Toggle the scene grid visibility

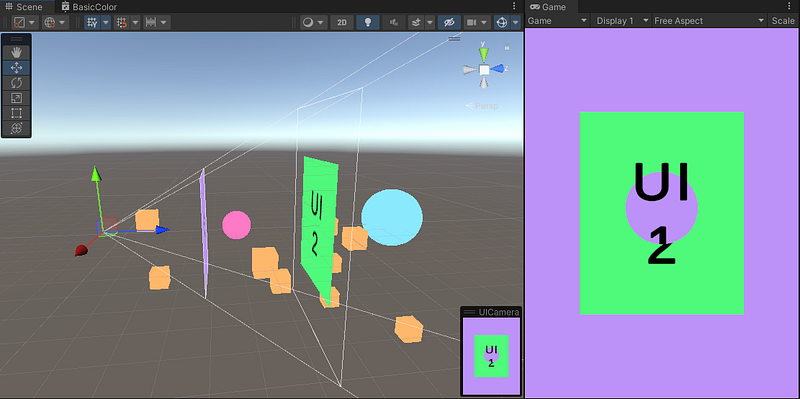tap(92, 22)
